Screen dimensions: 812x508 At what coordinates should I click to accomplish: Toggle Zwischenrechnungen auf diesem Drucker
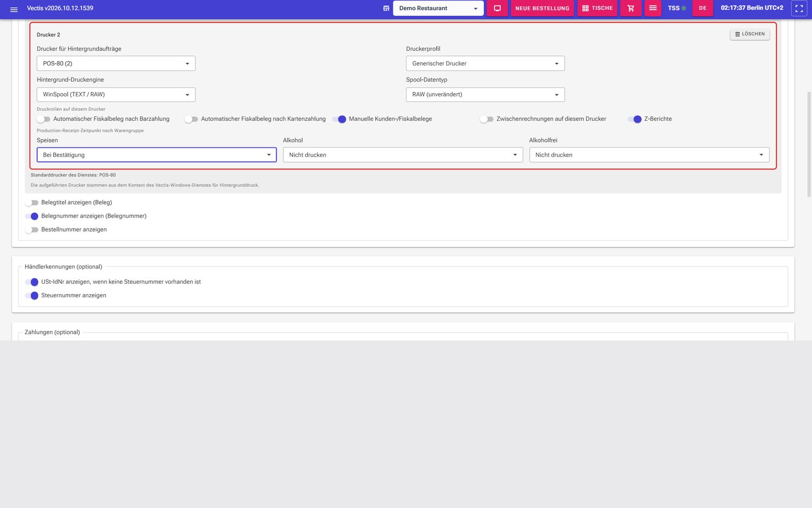coord(487,119)
